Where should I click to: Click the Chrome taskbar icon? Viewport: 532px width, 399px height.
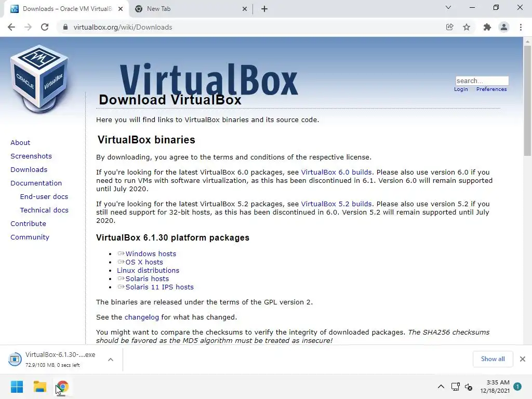point(62,387)
